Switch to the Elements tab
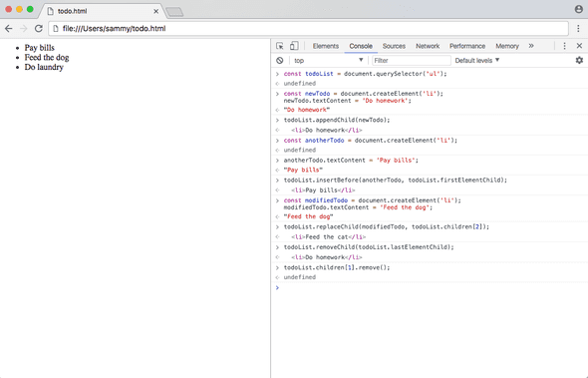 (326, 46)
